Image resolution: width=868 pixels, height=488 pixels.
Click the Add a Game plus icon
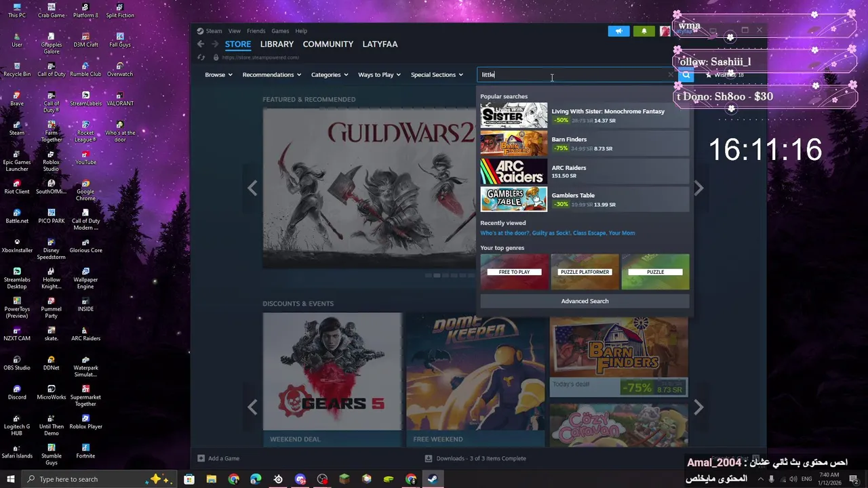pos(201,458)
